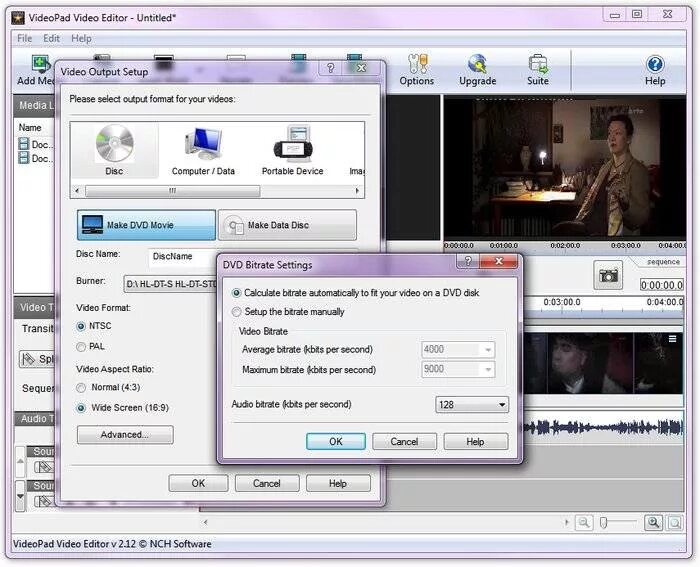
Task: Open the Audio bitrate 128 dropdown
Action: (x=472, y=404)
